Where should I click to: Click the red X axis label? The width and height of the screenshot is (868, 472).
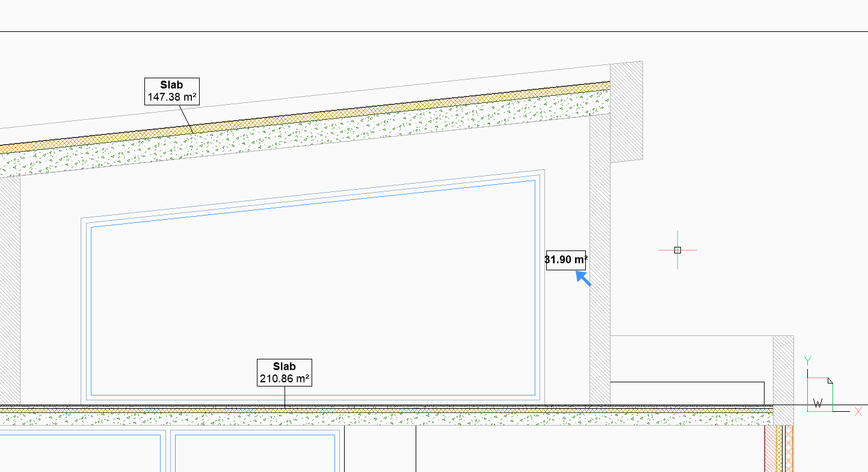[858, 412]
